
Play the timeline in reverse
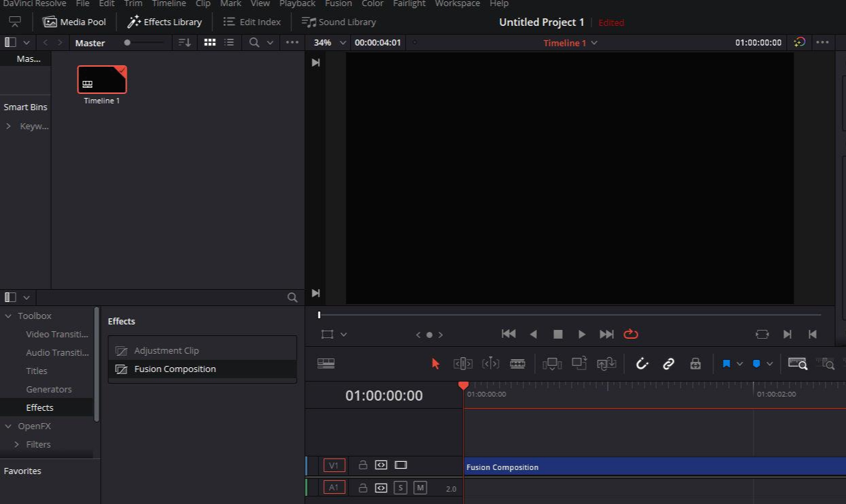(534, 334)
